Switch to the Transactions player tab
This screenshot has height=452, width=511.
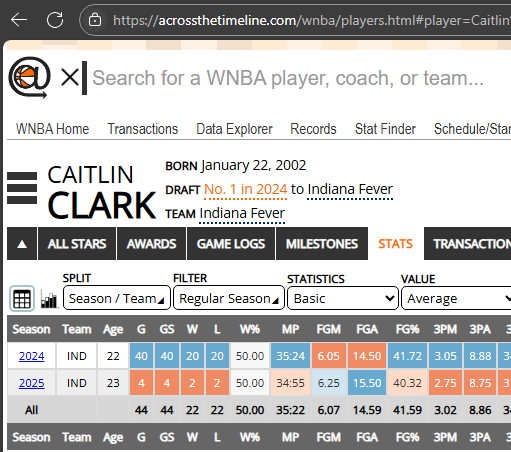pos(467,244)
